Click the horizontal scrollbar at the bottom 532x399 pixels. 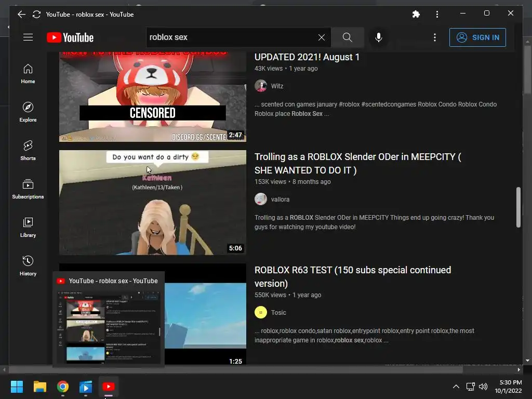[x=236, y=369]
